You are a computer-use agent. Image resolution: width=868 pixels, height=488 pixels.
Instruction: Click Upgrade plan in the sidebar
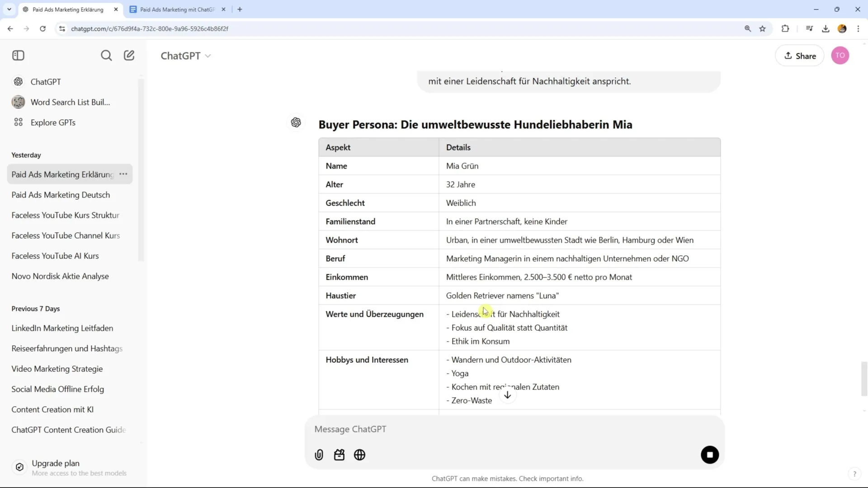click(70, 468)
